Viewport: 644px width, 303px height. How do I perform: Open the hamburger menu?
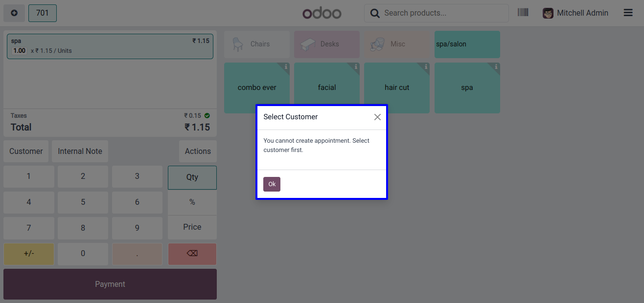point(628,13)
